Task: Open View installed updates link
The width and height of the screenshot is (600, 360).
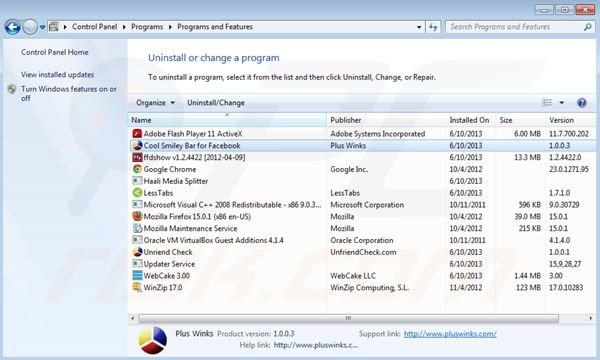Action: [x=57, y=75]
